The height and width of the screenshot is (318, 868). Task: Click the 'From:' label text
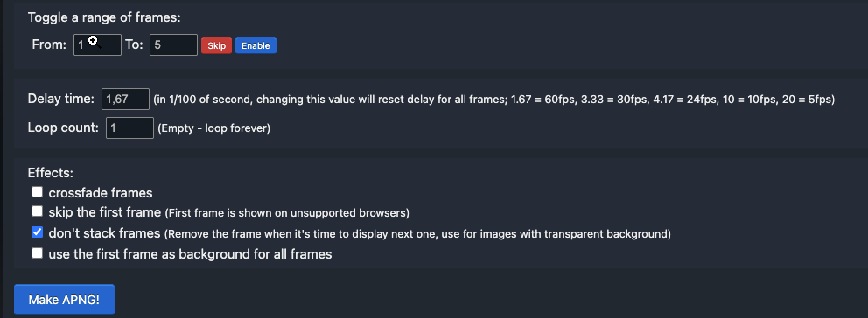[x=50, y=45]
